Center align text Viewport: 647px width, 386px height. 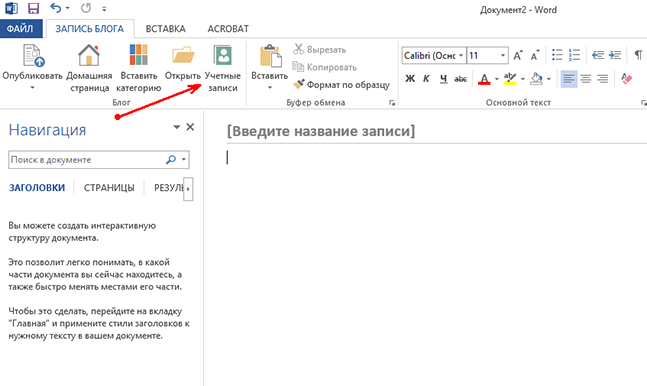(x=586, y=78)
